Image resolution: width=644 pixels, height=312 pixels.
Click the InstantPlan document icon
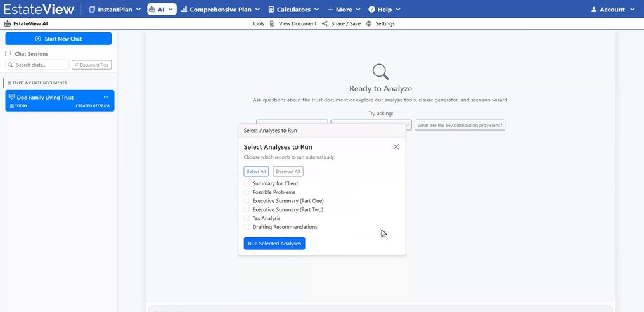[92, 10]
